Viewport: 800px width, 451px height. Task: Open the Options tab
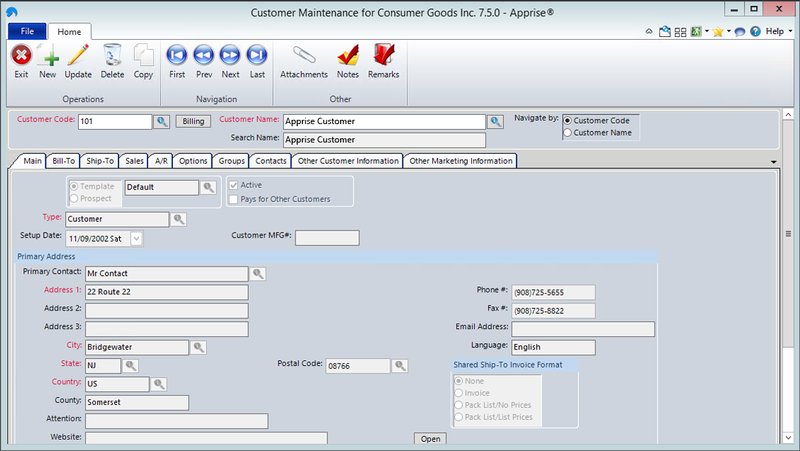point(193,161)
